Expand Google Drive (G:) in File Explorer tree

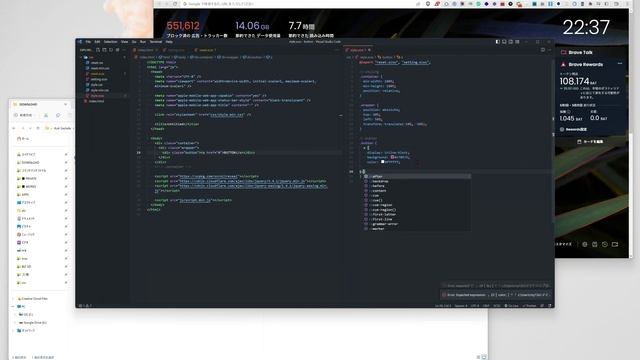point(16,323)
